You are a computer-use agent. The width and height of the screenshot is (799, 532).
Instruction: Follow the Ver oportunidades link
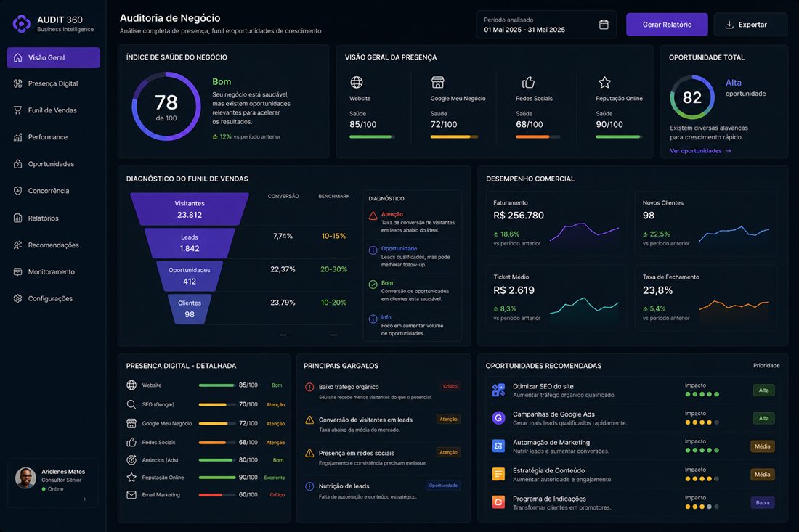[x=701, y=151]
